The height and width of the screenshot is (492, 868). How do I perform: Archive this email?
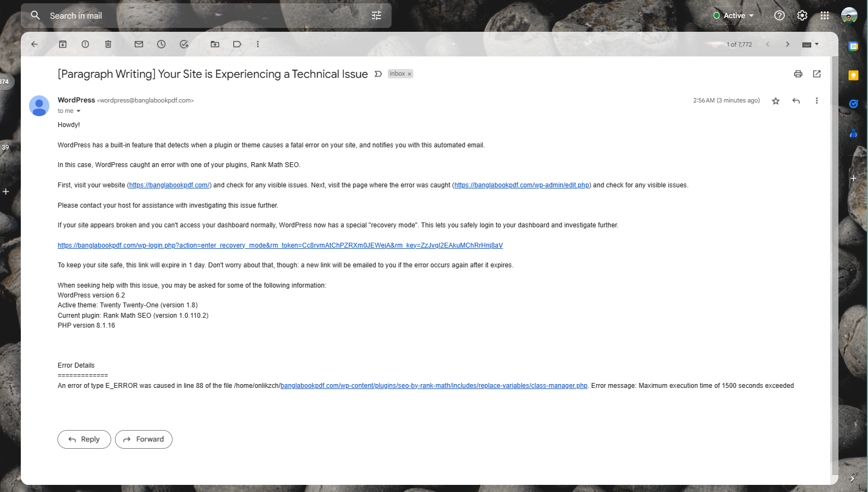63,44
